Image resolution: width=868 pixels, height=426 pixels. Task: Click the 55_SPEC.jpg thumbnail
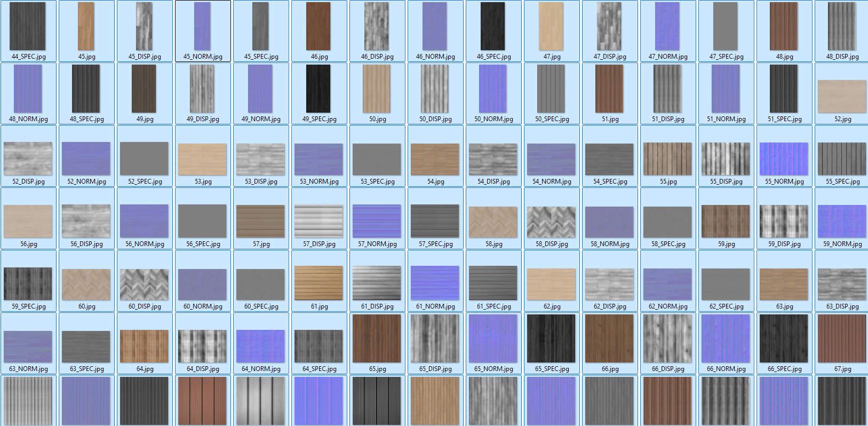[842, 159]
